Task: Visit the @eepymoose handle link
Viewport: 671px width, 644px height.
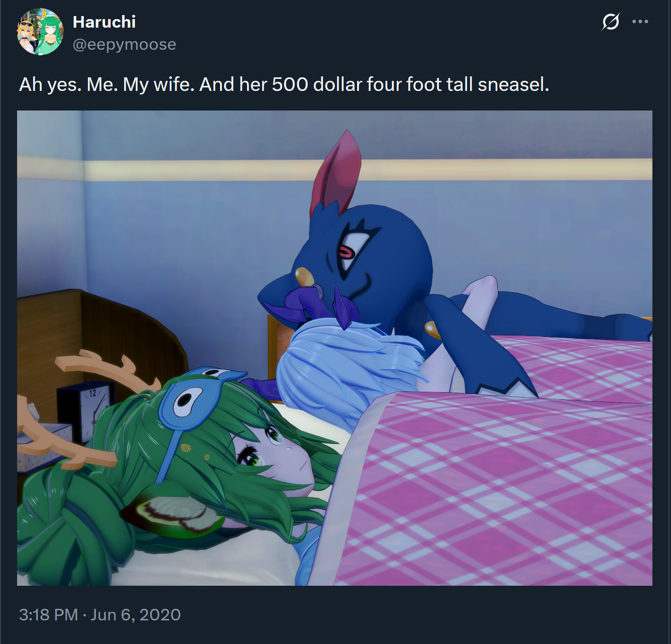Action: 125,44
